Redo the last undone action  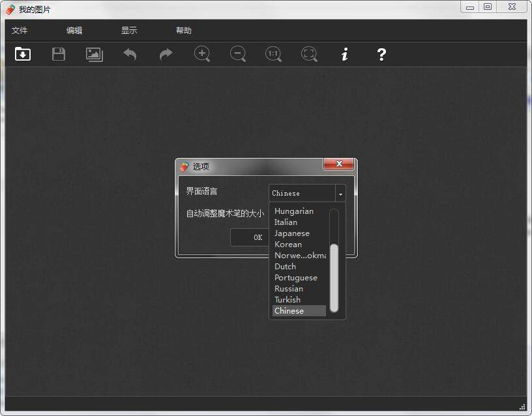pyautogui.click(x=166, y=55)
